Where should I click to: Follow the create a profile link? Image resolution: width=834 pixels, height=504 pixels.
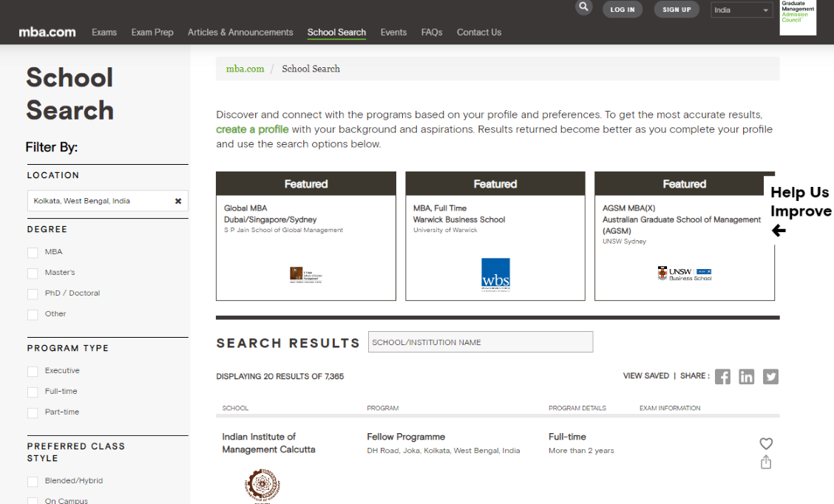coord(252,129)
